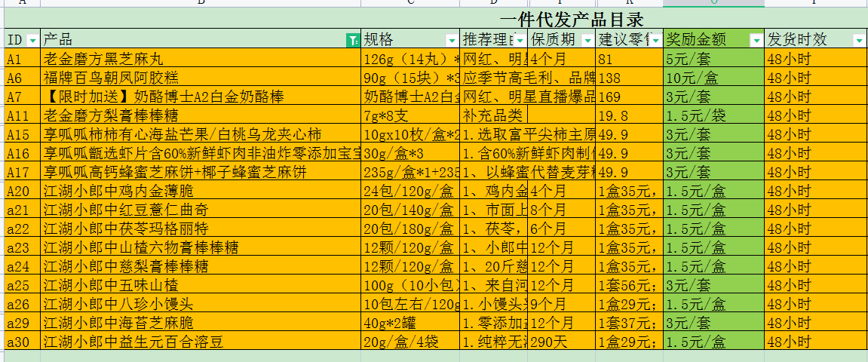Screen dimensions: 868x362
Task: Select ID cell A20
Action: click(23, 191)
